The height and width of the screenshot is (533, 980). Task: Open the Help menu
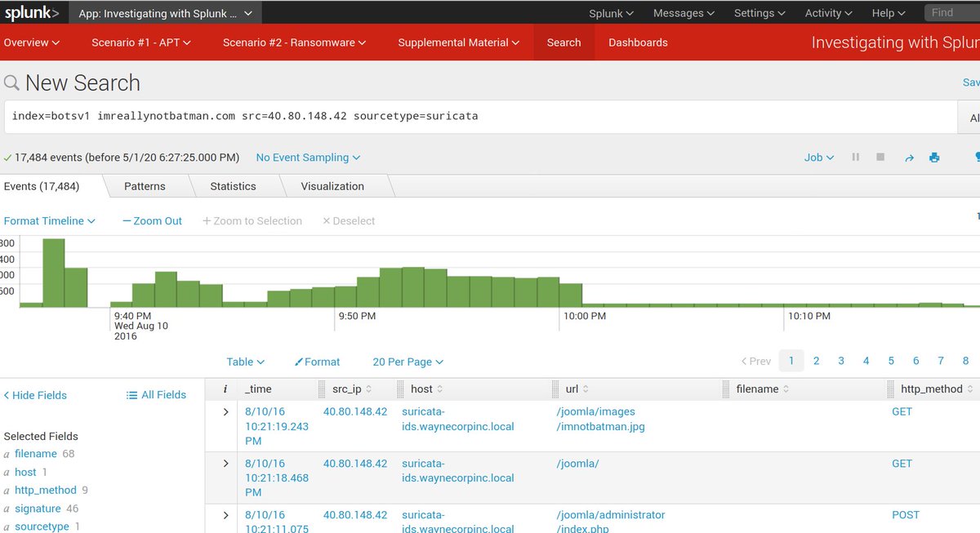(x=889, y=13)
